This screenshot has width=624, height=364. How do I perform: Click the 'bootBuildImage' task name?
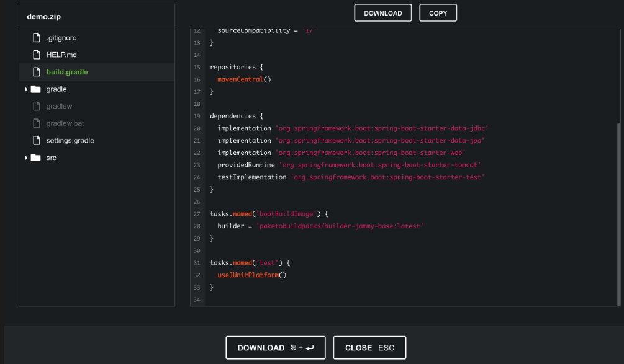(286, 214)
